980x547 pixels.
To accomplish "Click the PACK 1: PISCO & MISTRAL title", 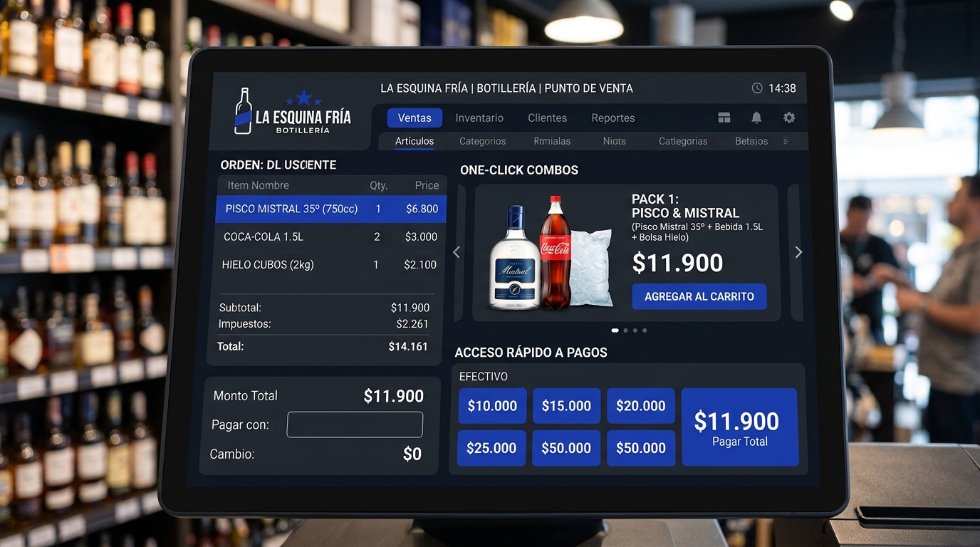I will pos(685,206).
